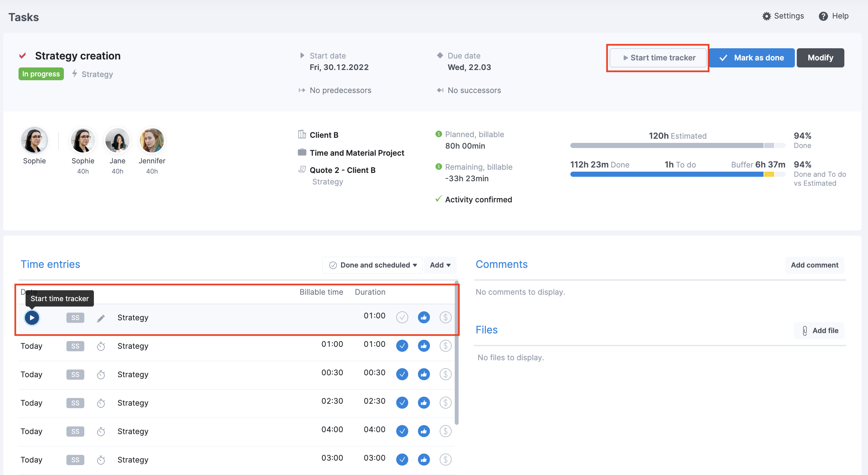Click Jane's avatar

(117, 140)
